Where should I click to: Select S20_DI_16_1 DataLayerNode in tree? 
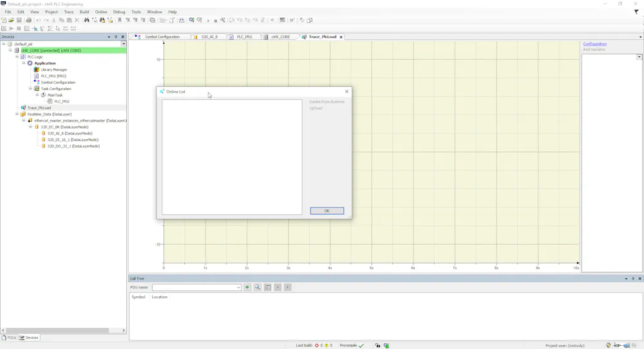pyautogui.click(x=73, y=140)
